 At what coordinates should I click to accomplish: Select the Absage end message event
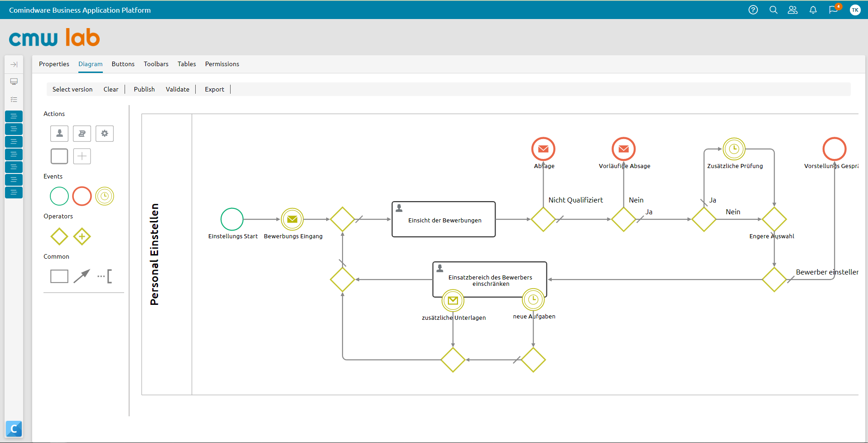(543, 149)
